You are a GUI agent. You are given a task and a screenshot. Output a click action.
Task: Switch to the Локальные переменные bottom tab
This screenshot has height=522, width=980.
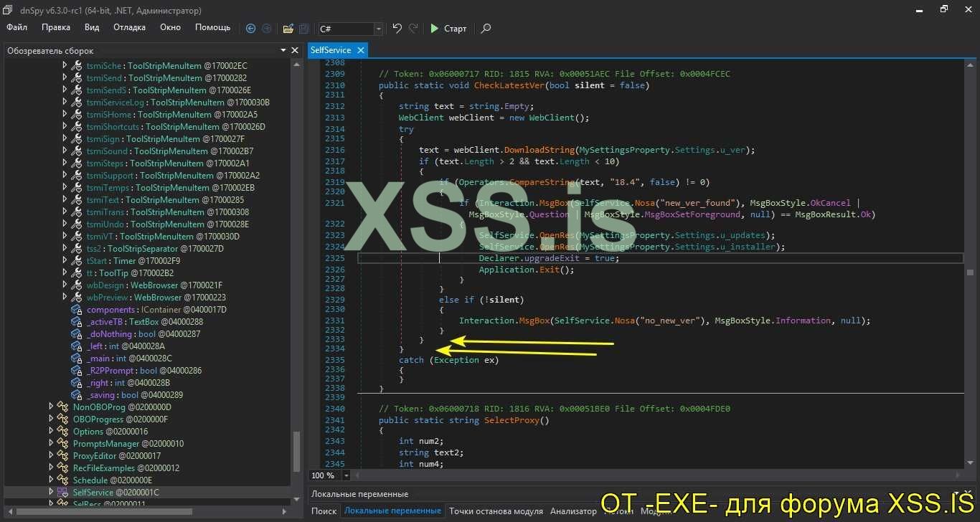tap(392, 511)
